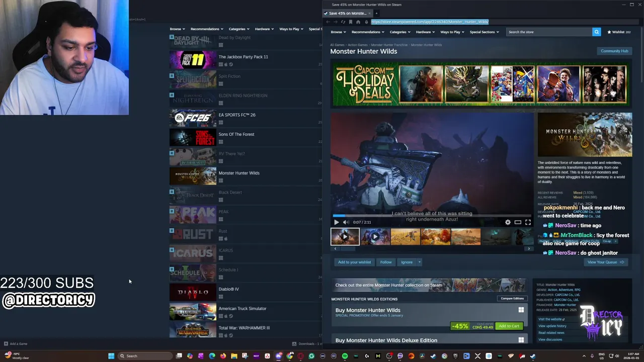This screenshot has height=362, width=644.
Task: Open EA SPORTS FC 26 in list
Action: pos(246,118)
